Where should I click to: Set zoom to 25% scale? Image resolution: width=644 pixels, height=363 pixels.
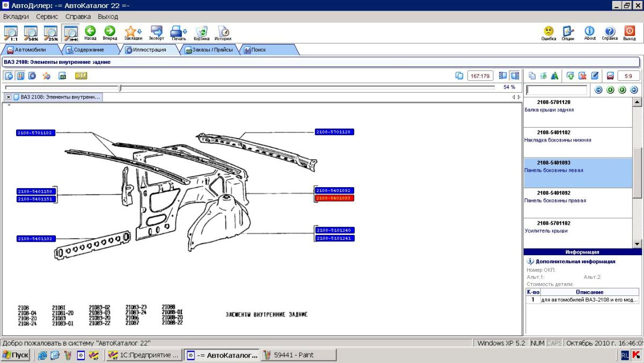[x=50, y=33]
